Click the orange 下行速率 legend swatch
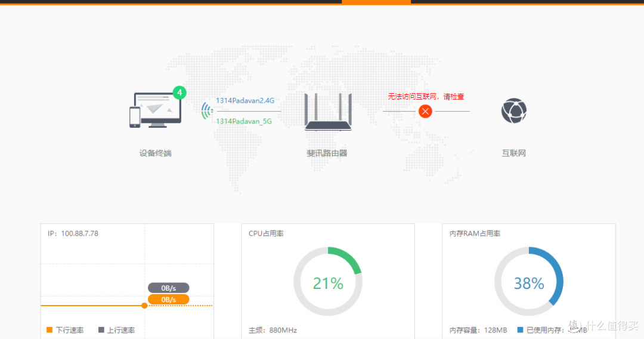Viewport: 644px width, 339px height. tap(49, 329)
